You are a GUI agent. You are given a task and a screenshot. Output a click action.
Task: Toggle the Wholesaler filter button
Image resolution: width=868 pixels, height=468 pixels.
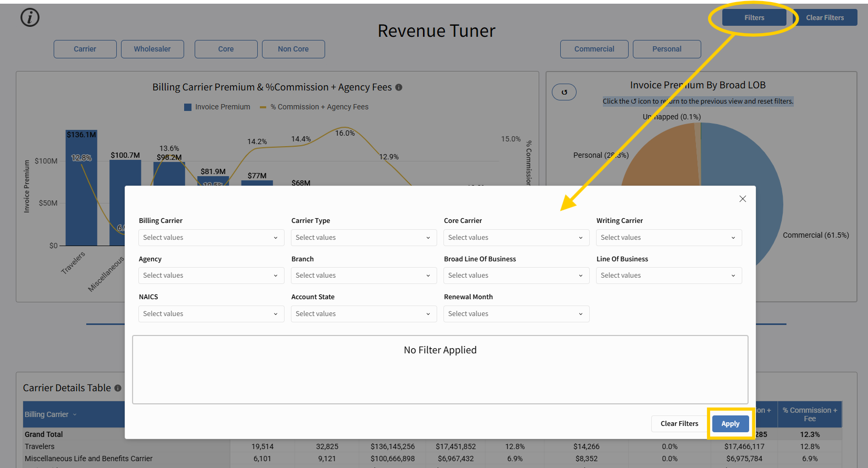(153, 49)
